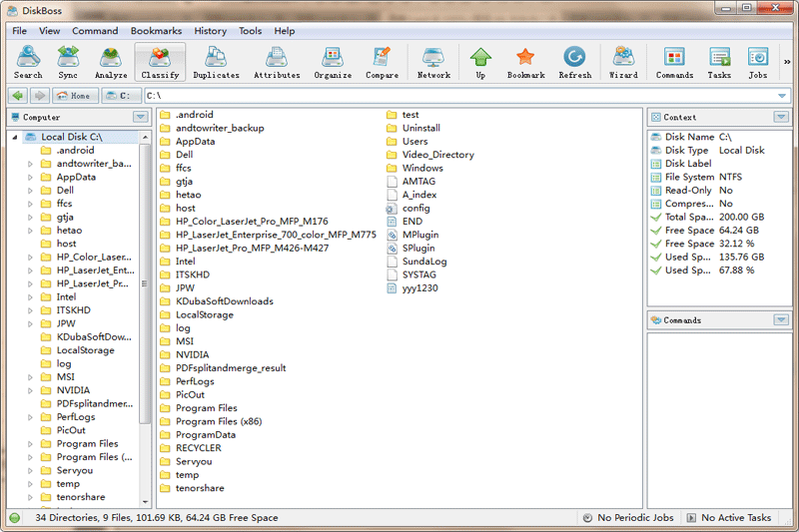
Task: Click the Home navigation button
Action: point(75,96)
